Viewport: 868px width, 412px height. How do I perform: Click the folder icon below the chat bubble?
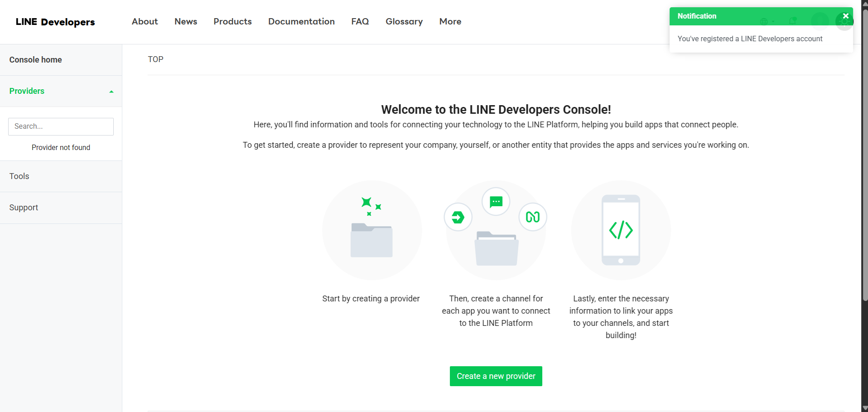tap(496, 248)
